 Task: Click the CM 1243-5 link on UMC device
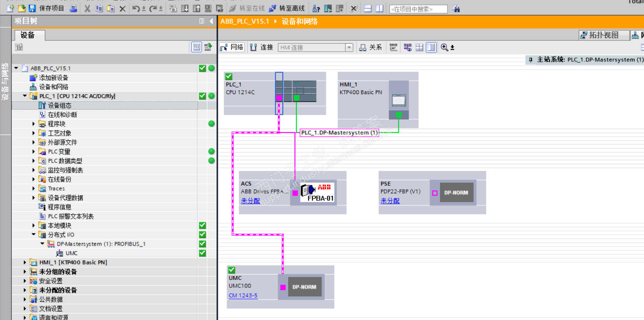coord(243,296)
